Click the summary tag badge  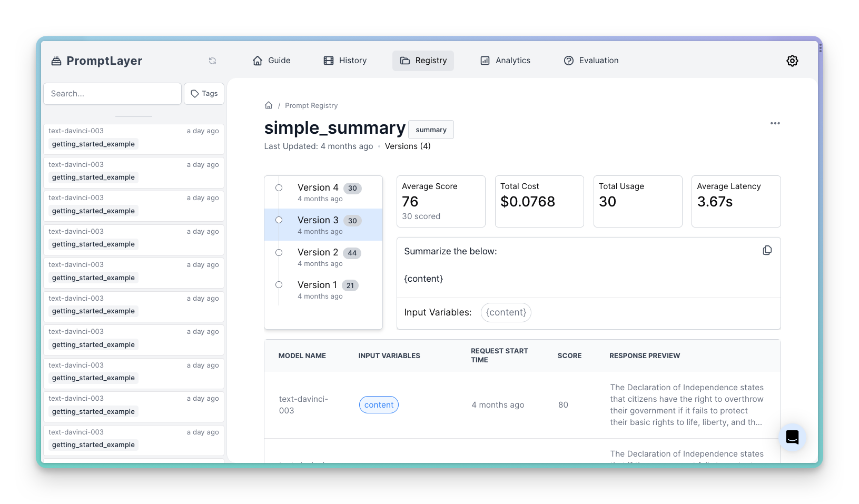pos(431,130)
